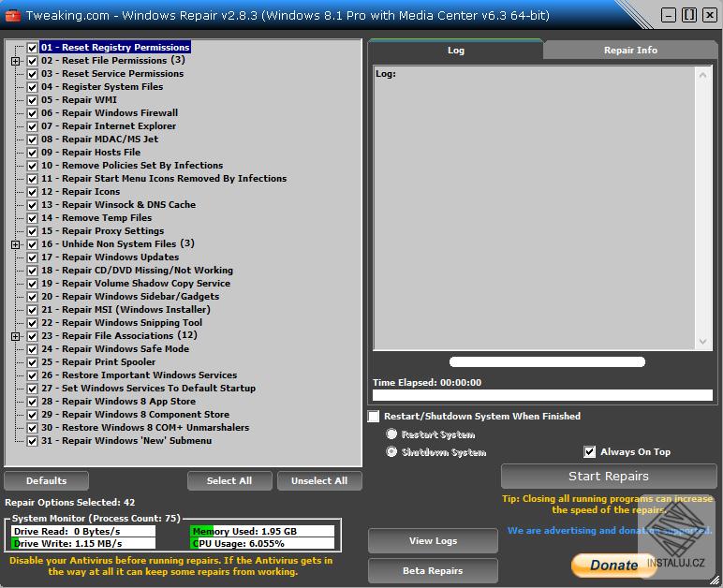Click the Select All button
The image size is (723, 588).
229,480
